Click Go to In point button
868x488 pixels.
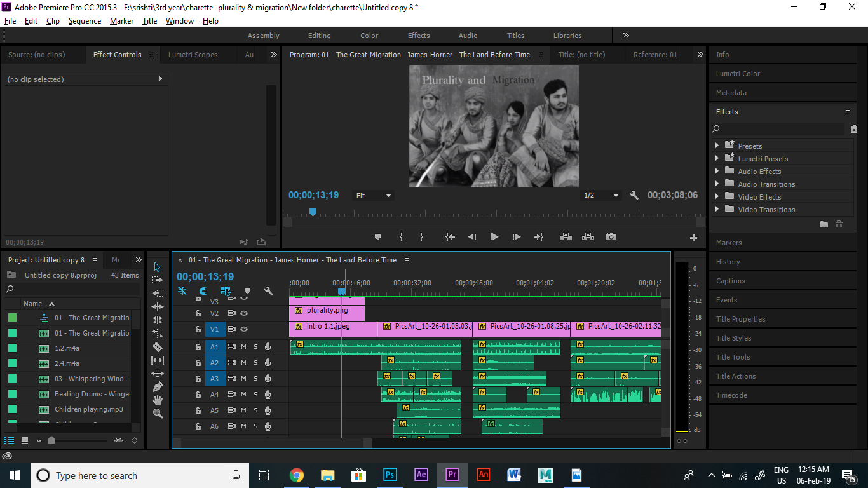(x=451, y=237)
